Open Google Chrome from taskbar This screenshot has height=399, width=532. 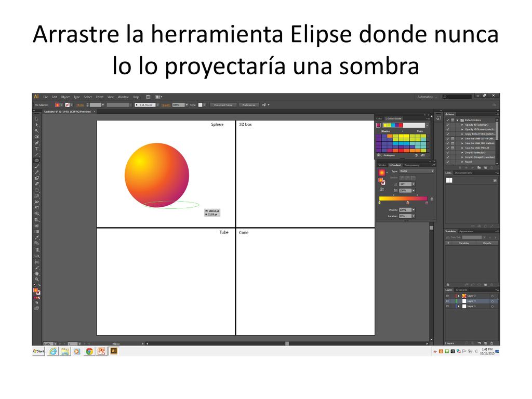(89, 351)
